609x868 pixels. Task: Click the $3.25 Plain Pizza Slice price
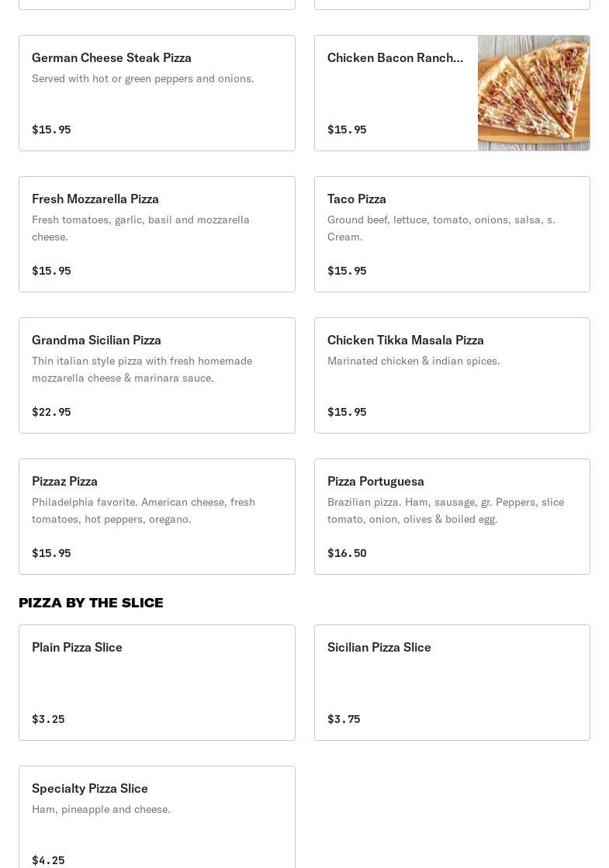48,719
